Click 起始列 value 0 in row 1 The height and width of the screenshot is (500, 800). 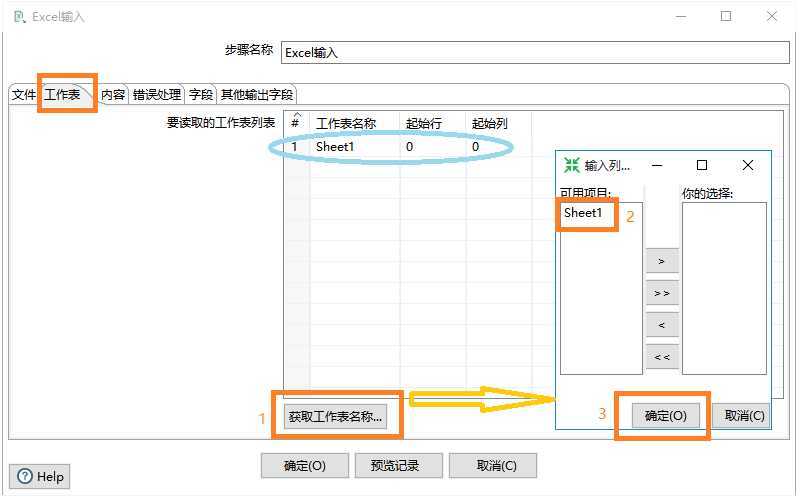point(476,147)
